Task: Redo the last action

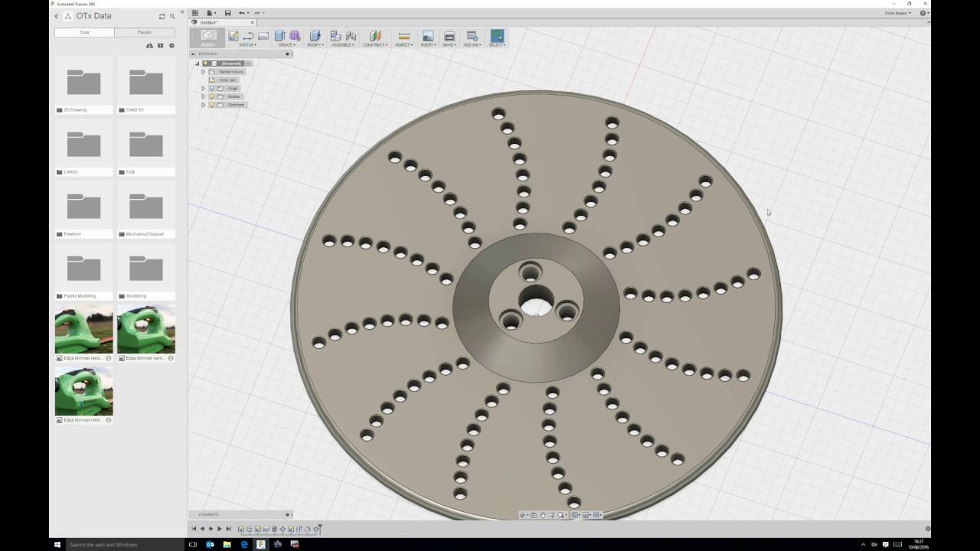Action: pos(257,13)
